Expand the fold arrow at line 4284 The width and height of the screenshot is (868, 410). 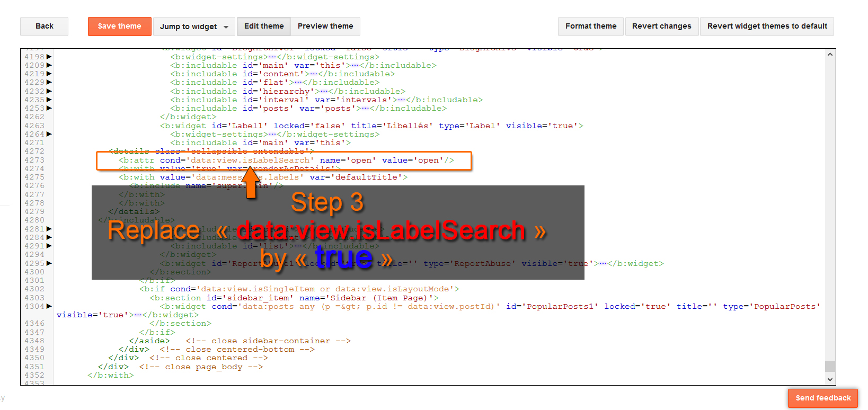[49, 237]
